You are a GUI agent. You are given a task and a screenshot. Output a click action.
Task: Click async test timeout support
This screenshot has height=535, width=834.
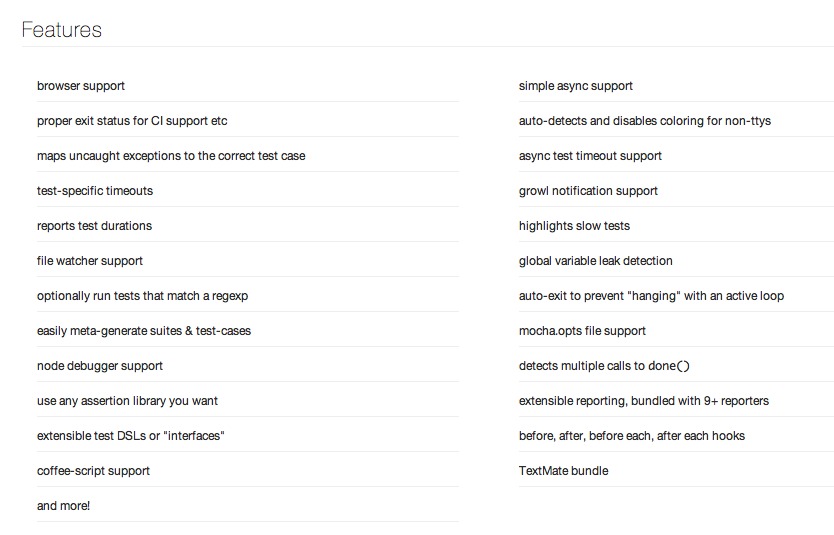click(x=590, y=156)
